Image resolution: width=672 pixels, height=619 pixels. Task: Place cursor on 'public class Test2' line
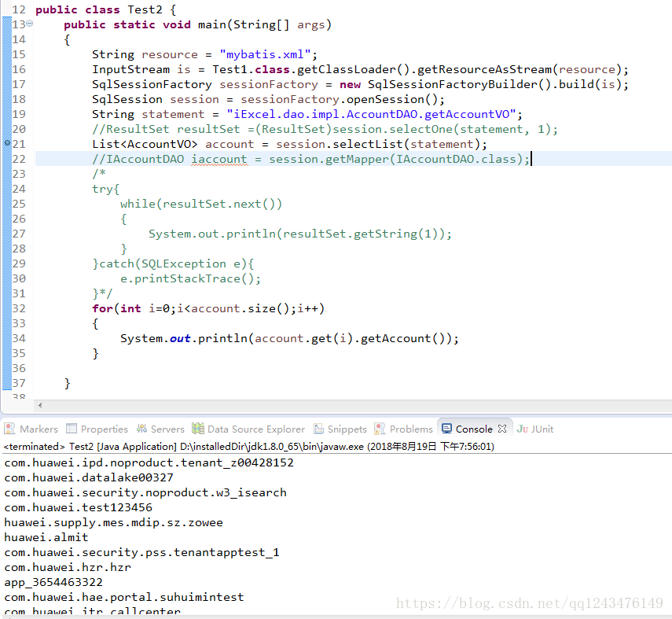[x=105, y=9]
